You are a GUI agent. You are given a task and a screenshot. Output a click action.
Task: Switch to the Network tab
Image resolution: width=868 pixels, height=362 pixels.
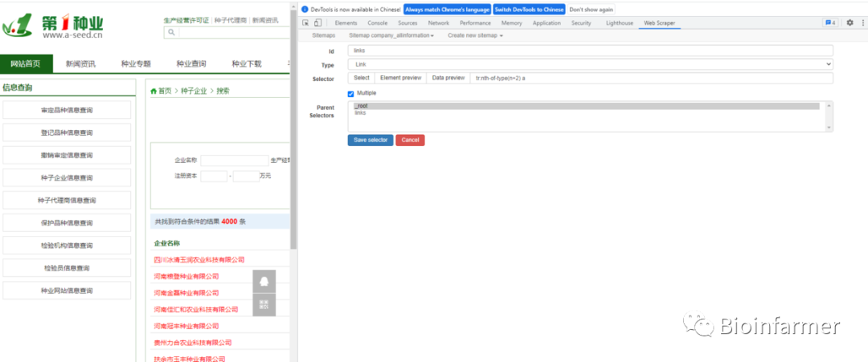[438, 23]
